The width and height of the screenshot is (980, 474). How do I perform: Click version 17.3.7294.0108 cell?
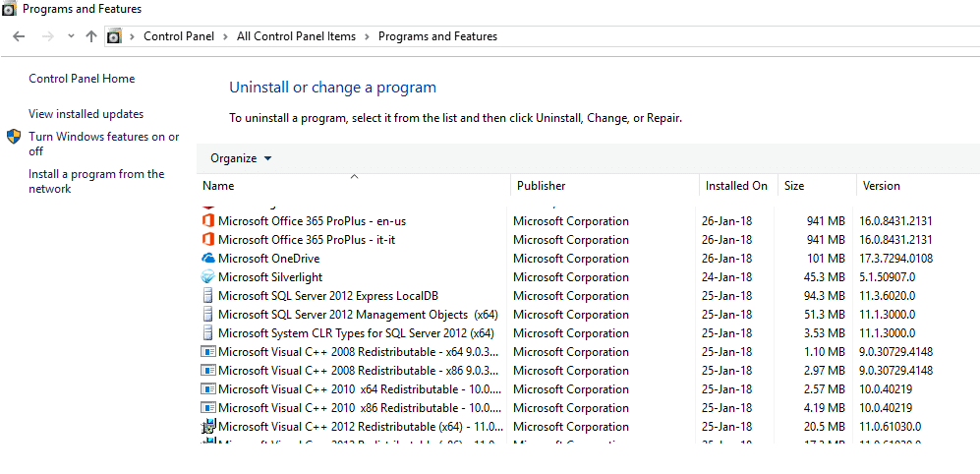point(896,259)
